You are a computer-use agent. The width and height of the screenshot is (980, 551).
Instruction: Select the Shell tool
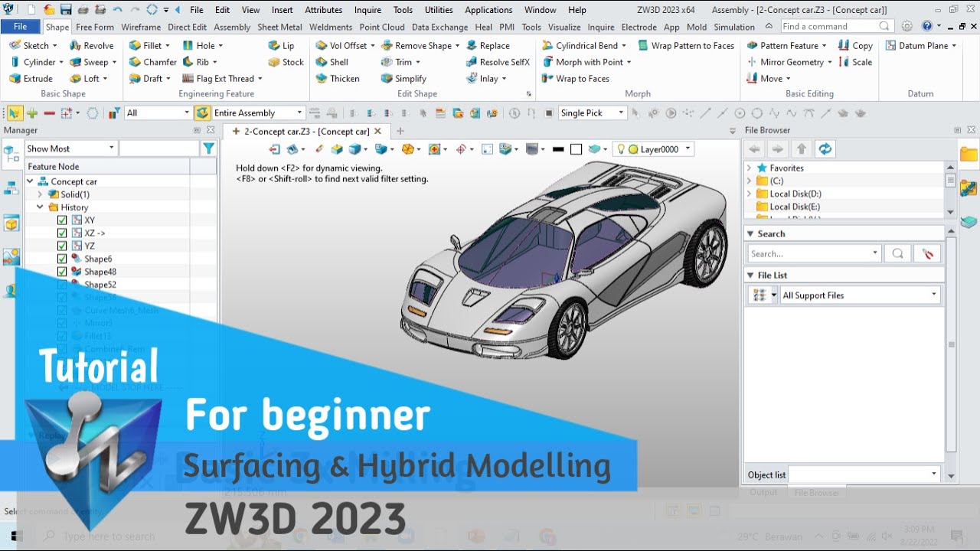[x=332, y=62]
